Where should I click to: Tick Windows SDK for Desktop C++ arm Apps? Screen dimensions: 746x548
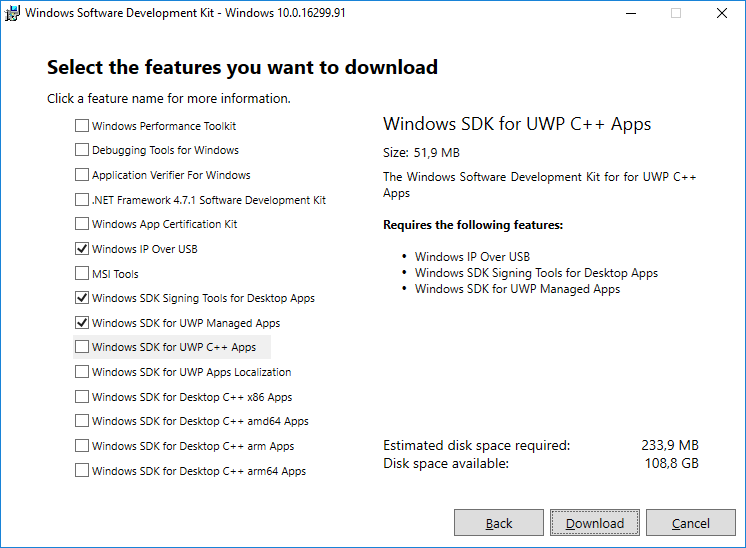[82, 446]
